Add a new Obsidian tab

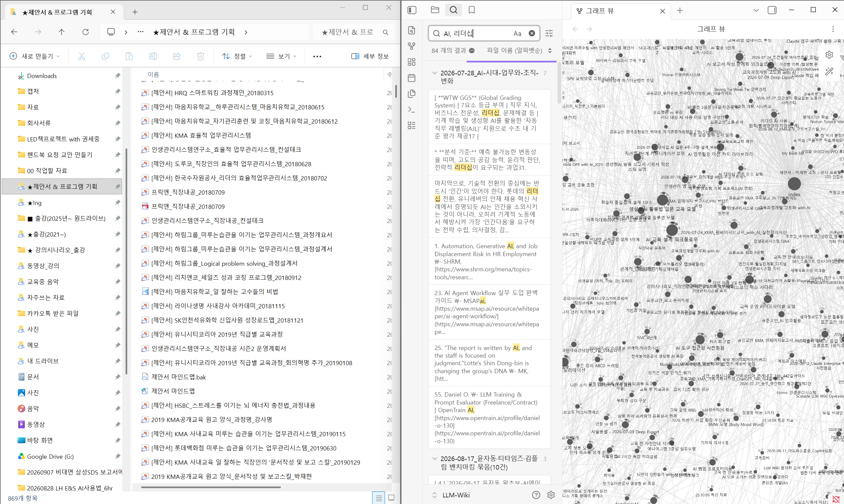pos(680,11)
